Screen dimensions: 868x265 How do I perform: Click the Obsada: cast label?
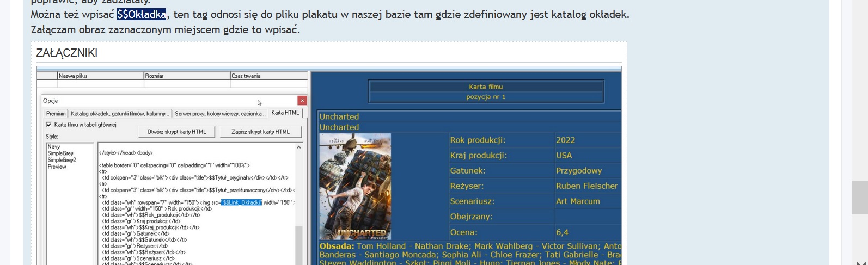click(337, 246)
